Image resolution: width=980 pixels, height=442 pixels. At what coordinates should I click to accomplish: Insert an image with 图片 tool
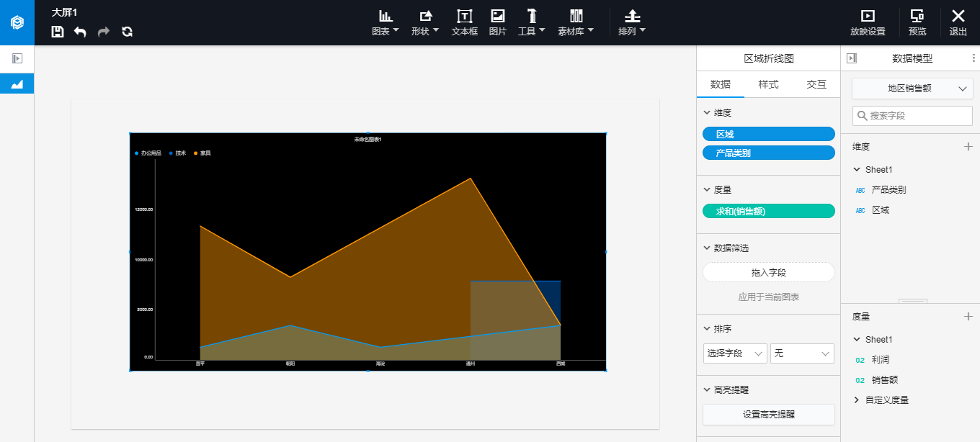tap(497, 22)
